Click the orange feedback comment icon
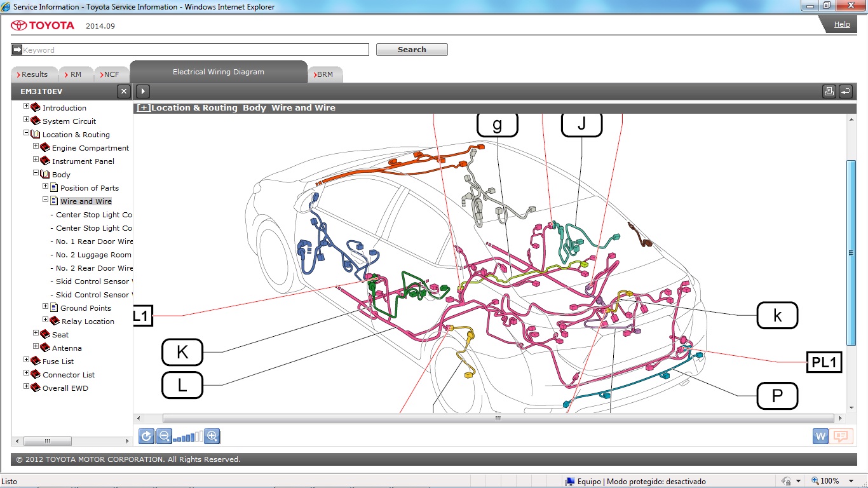 click(x=841, y=436)
